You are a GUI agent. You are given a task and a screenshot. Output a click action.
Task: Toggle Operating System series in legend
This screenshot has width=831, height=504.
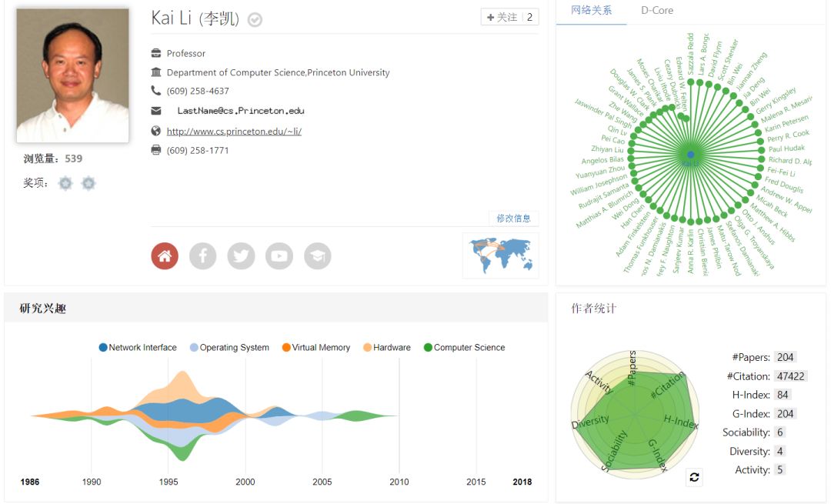point(229,348)
